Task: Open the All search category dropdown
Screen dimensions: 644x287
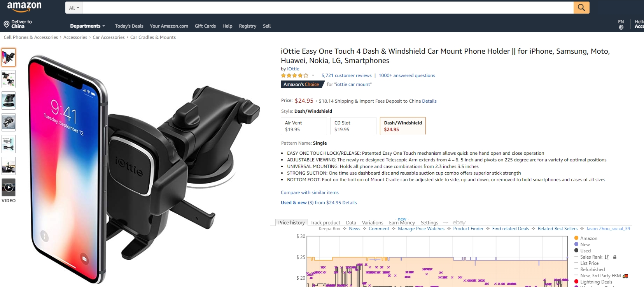Action: coord(74,8)
